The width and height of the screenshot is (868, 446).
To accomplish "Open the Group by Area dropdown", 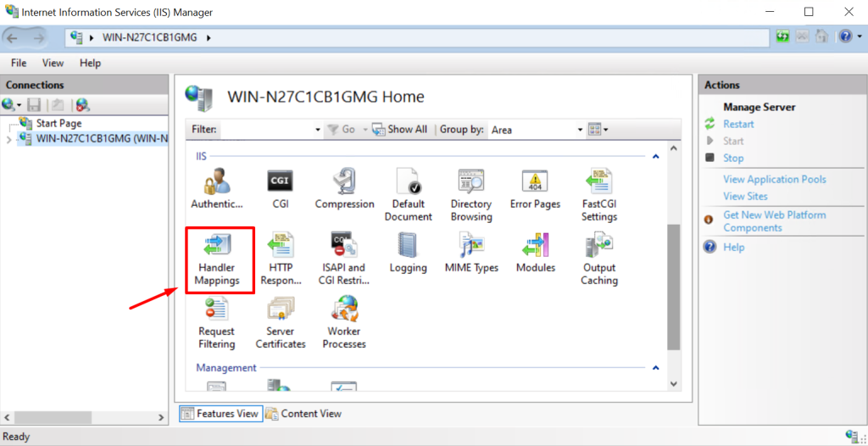I will coord(581,130).
